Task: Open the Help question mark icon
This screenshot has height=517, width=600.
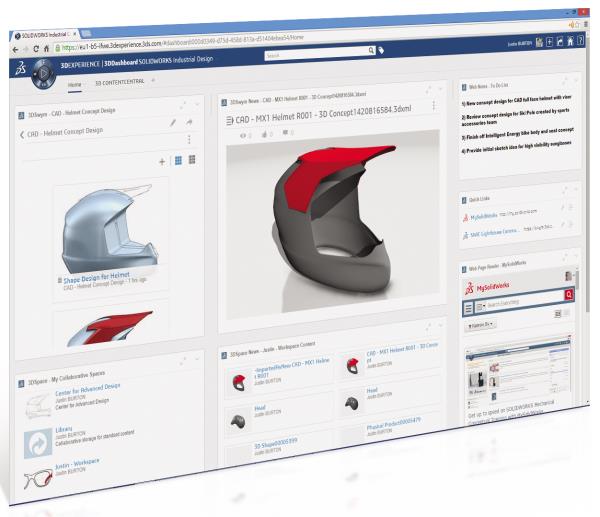Action: [x=580, y=40]
